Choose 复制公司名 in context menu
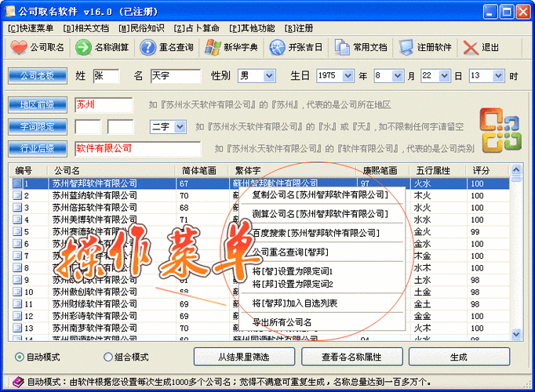Viewport: 535px width, 392px height. point(322,195)
